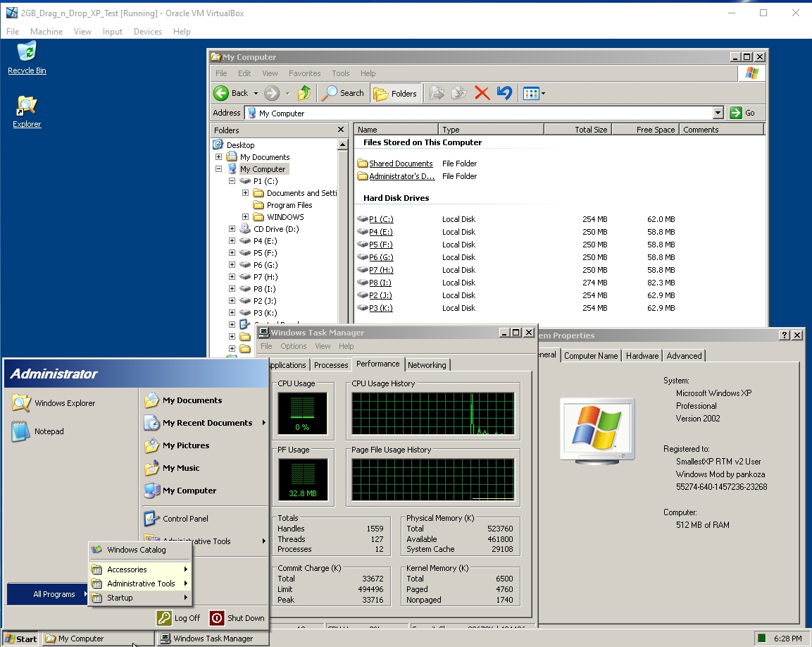Switch to Networking tab in Task Manager
This screenshot has width=812, height=647.
(427, 365)
